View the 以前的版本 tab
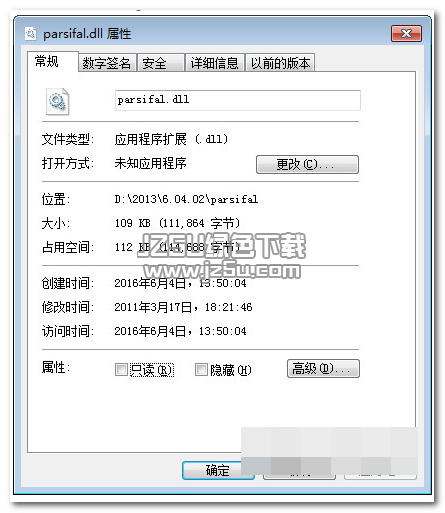The height and width of the screenshot is (513, 445). pos(280,63)
